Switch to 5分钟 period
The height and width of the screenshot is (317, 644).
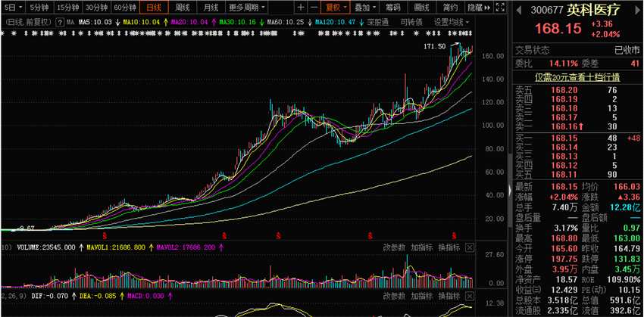(x=39, y=7)
